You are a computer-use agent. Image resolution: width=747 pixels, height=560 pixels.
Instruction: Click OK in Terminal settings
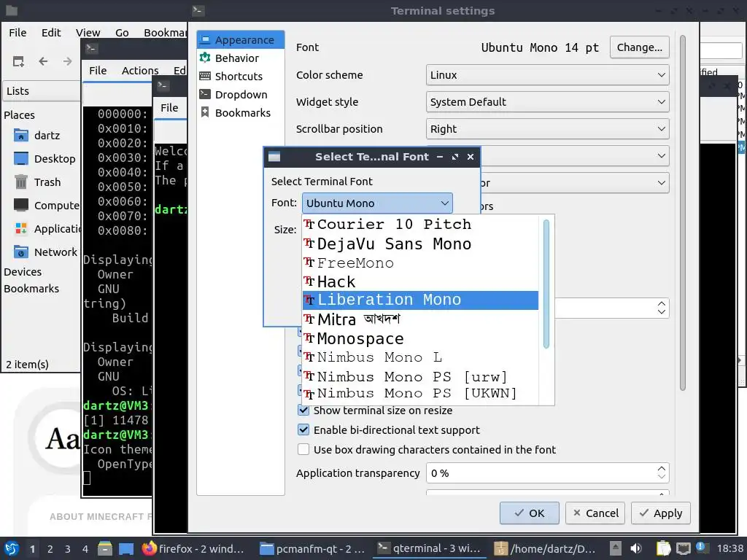[530, 513]
